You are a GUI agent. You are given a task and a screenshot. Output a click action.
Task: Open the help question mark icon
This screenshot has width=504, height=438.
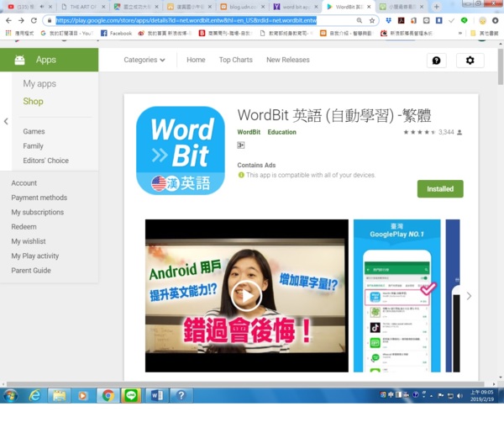[436, 61]
